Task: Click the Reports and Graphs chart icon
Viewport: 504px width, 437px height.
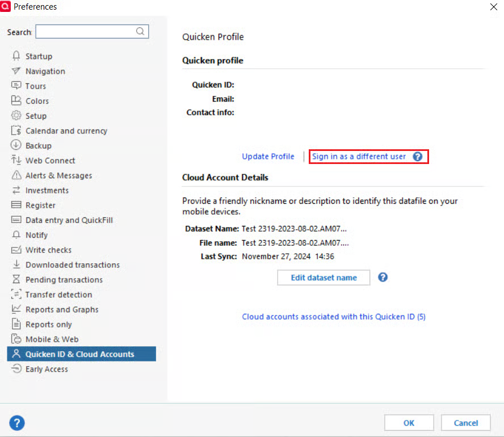Action: [16, 309]
